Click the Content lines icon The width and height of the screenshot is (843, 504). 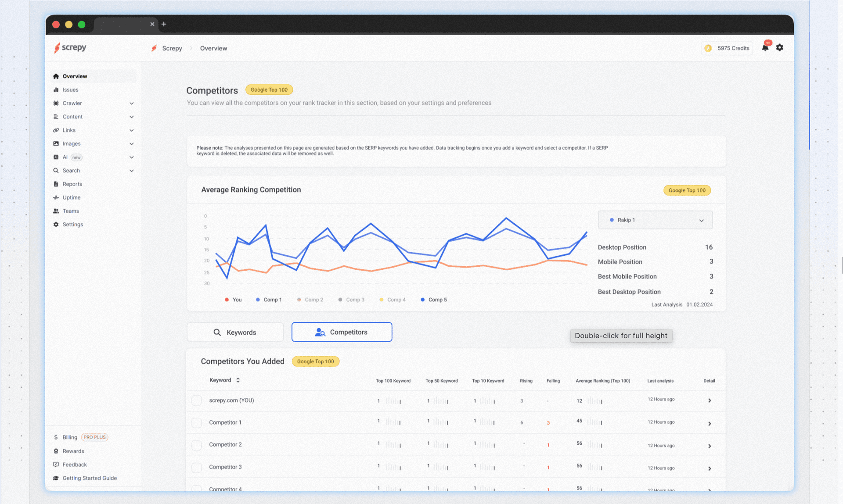point(56,117)
